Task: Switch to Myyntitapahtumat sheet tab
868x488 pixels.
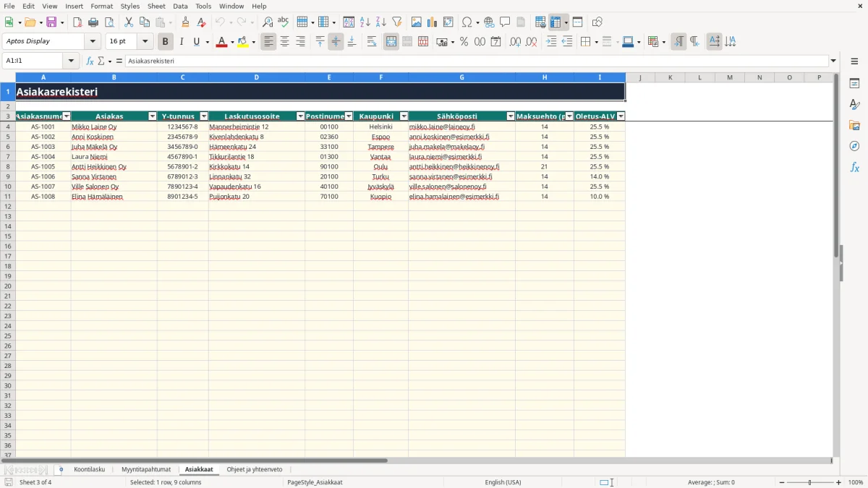Action: [x=146, y=469]
